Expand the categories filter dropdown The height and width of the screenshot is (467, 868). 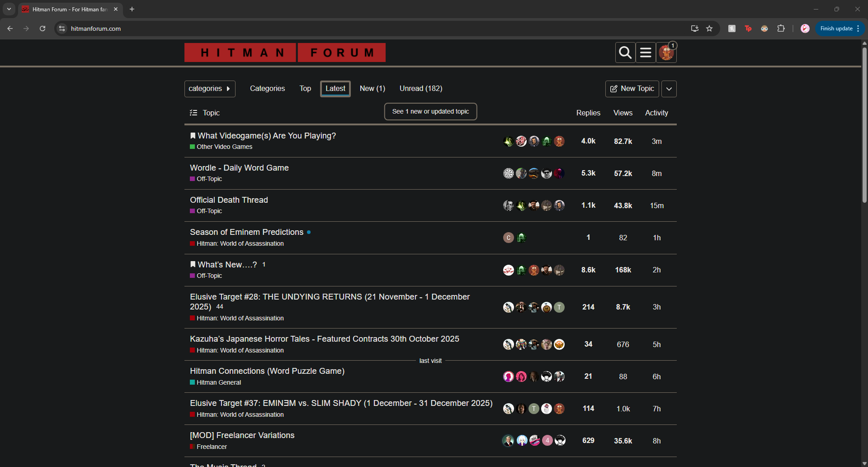point(210,89)
